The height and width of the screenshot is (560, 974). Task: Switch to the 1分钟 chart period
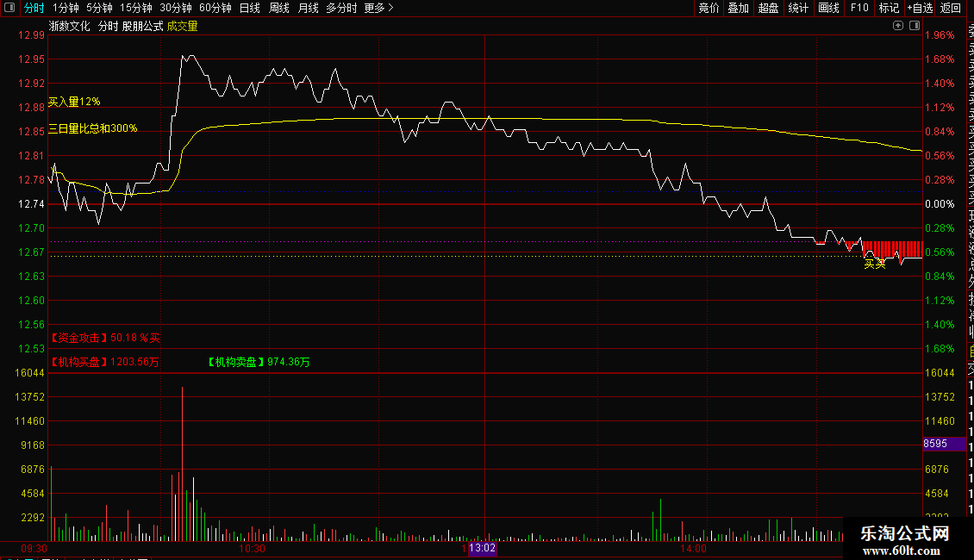pyautogui.click(x=66, y=8)
